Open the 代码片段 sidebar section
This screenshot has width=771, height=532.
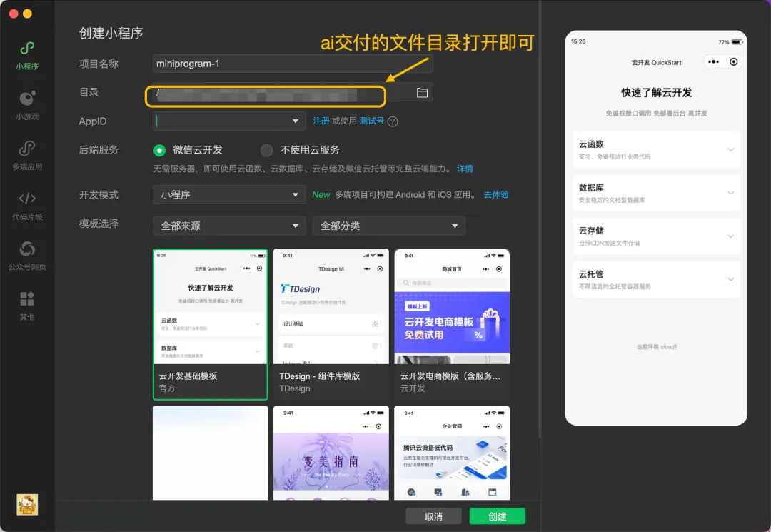pyautogui.click(x=27, y=206)
